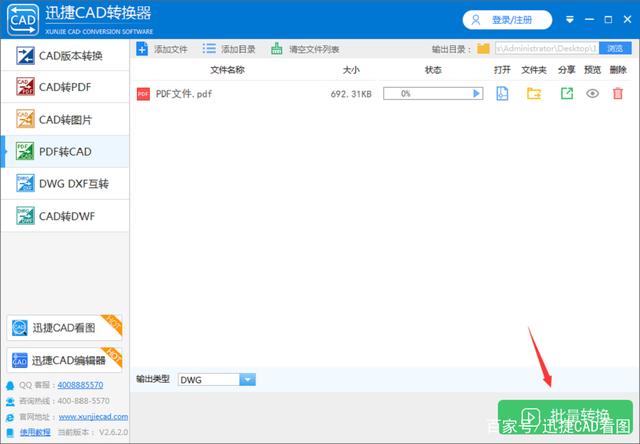Share PDF文件.pdf using the green share icon

(x=567, y=93)
